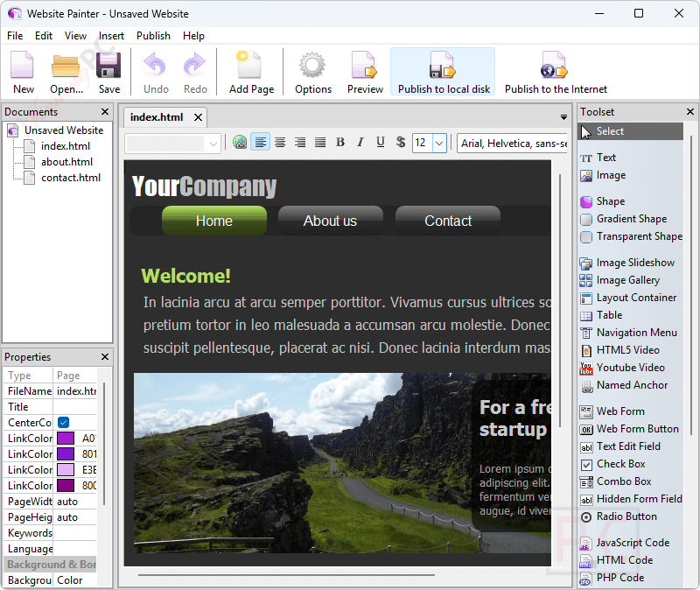Screen dimensions: 700x590
Task: Close the Documents panel
Action: click(105, 112)
